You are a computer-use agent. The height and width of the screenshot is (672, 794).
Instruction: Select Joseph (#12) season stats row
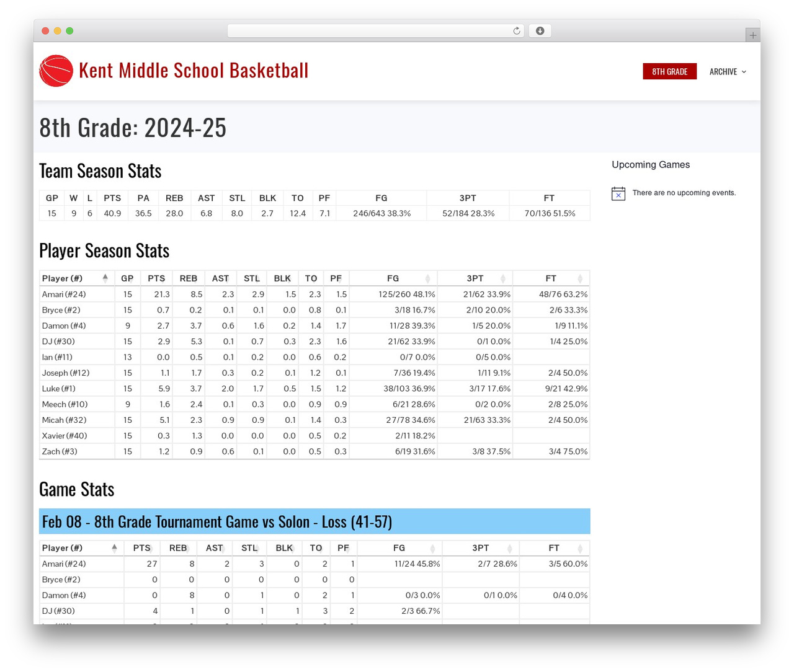coord(314,373)
